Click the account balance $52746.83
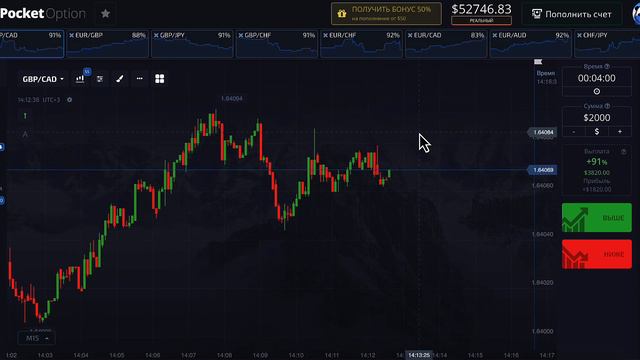640x360 pixels. (481, 9)
